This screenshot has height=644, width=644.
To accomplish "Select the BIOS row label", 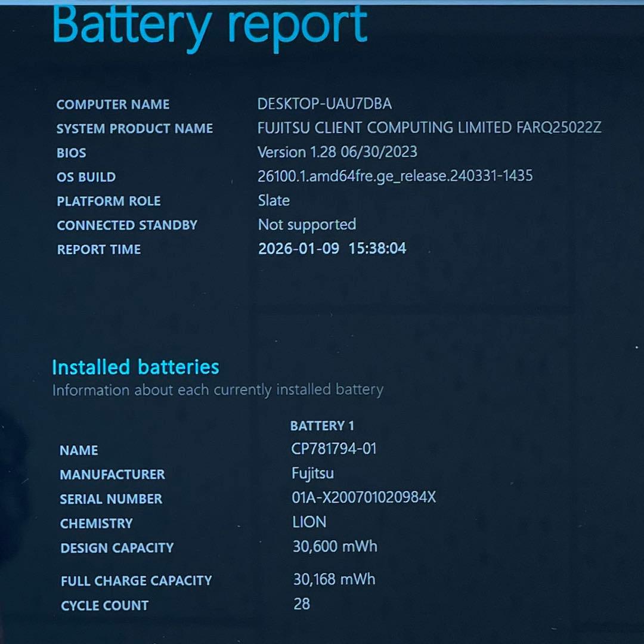I will (x=72, y=153).
